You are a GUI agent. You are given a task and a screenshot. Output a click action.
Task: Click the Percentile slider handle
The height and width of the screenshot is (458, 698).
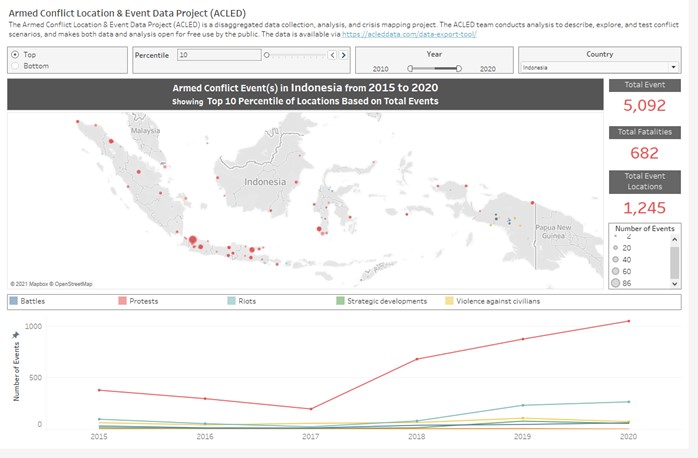266,55
